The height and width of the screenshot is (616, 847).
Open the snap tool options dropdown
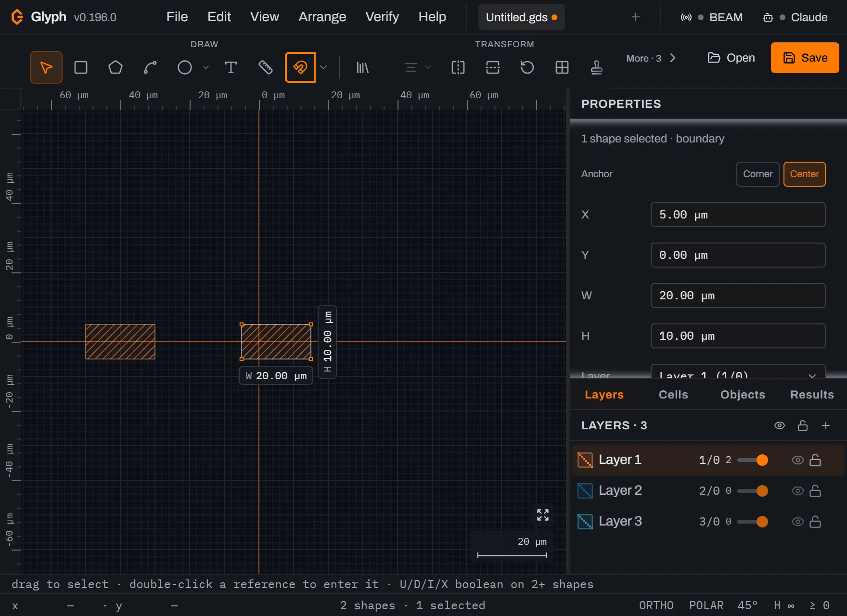pyautogui.click(x=323, y=67)
